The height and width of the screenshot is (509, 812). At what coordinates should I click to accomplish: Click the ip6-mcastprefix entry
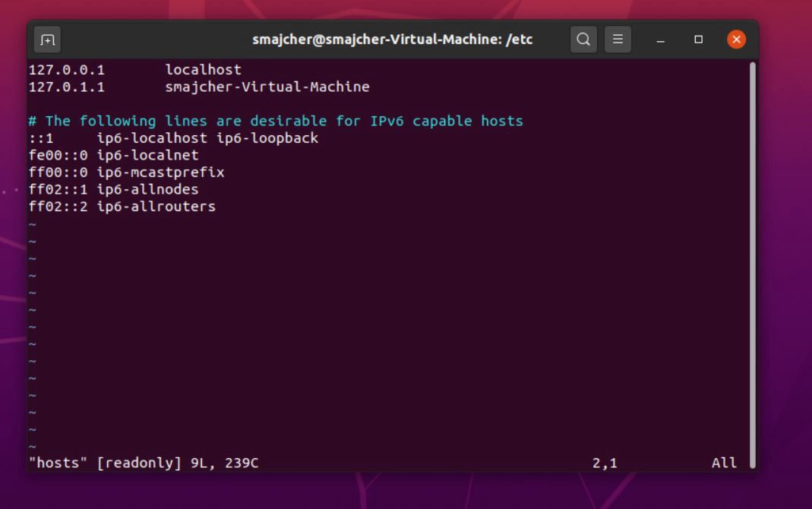(x=160, y=172)
